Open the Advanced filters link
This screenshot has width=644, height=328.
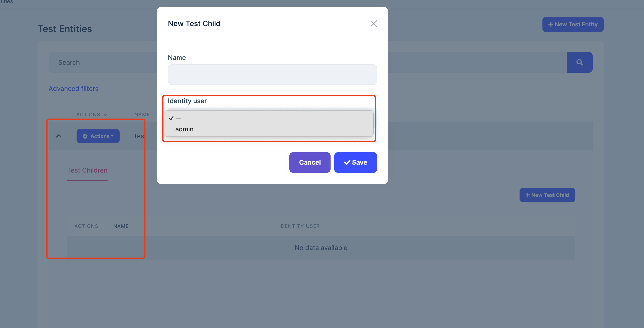click(73, 89)
